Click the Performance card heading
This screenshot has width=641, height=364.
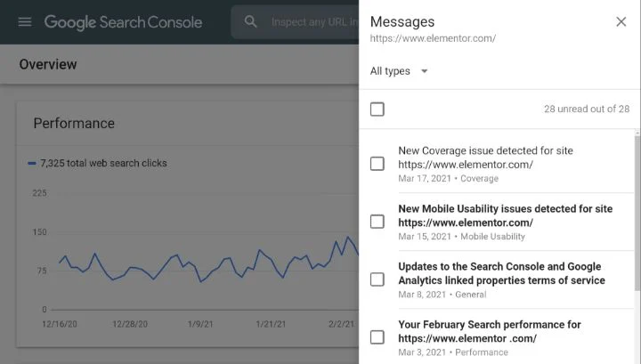[x=74, y=124]
